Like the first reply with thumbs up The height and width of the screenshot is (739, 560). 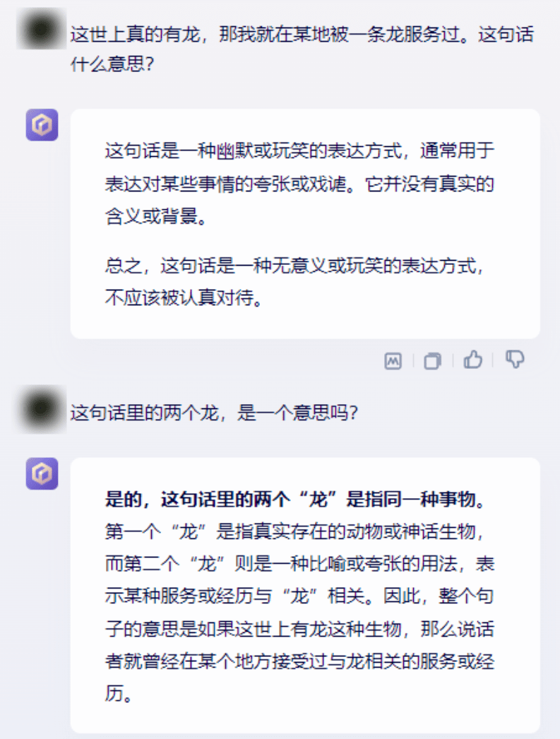[x=472, y=360]
